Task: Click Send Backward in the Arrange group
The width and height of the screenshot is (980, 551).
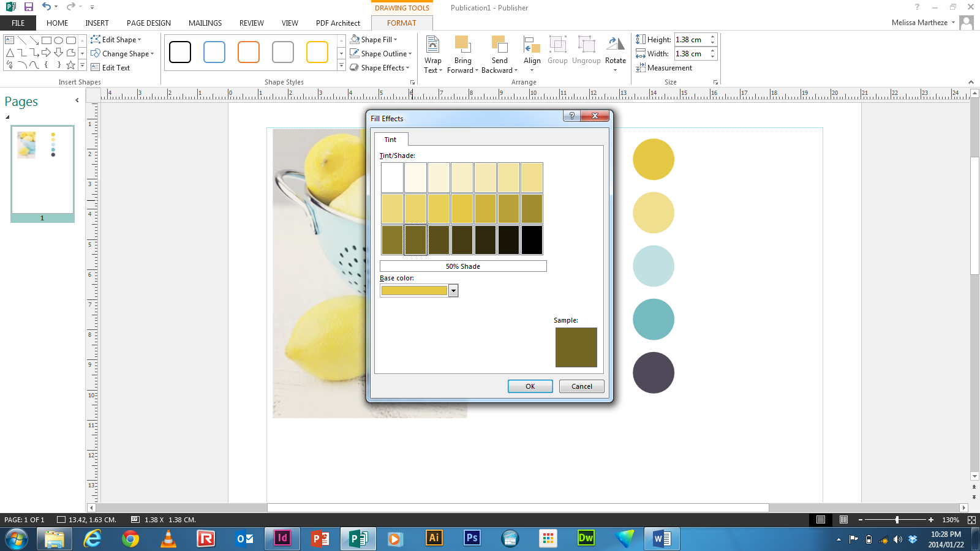Action: 499,53
